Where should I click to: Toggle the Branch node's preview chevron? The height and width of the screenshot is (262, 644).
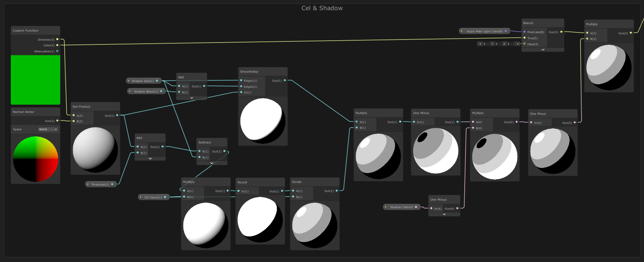click(543, 50)
